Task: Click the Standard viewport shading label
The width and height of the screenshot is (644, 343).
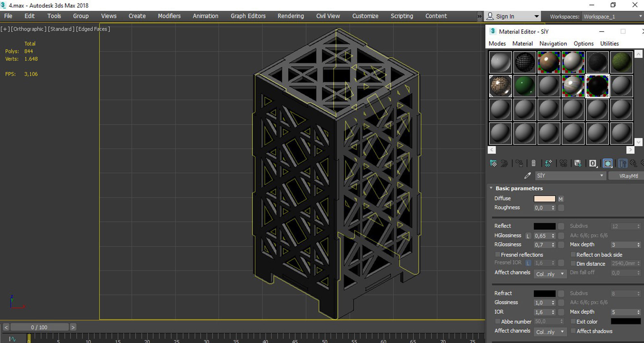Action: pos(61,29)
